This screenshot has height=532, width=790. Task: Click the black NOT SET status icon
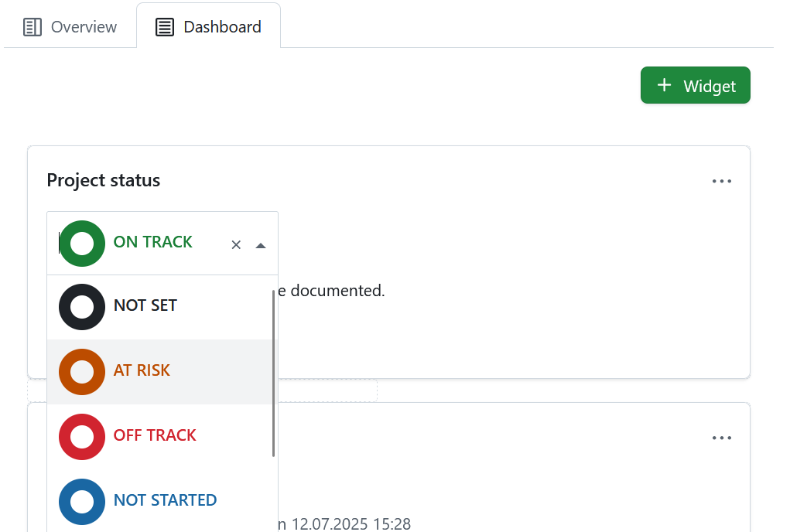[81, 306]
